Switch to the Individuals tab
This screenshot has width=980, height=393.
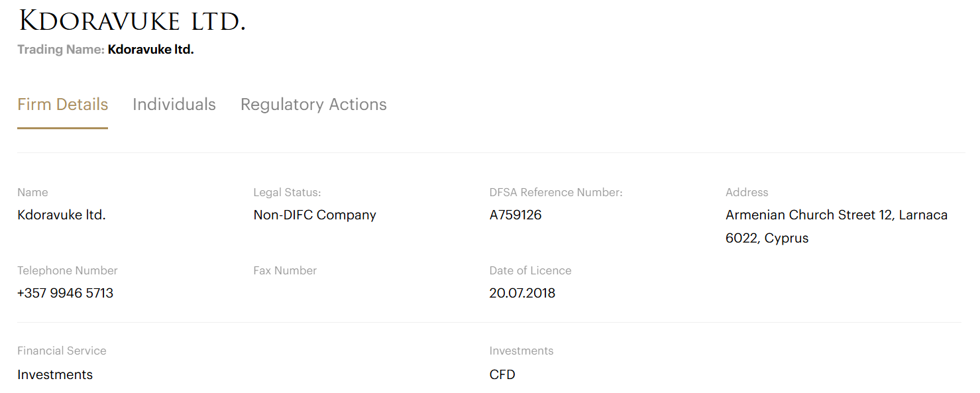pos(174,105)
